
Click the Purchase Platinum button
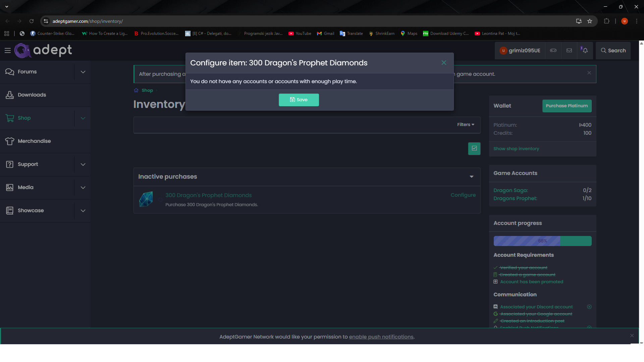567,106
